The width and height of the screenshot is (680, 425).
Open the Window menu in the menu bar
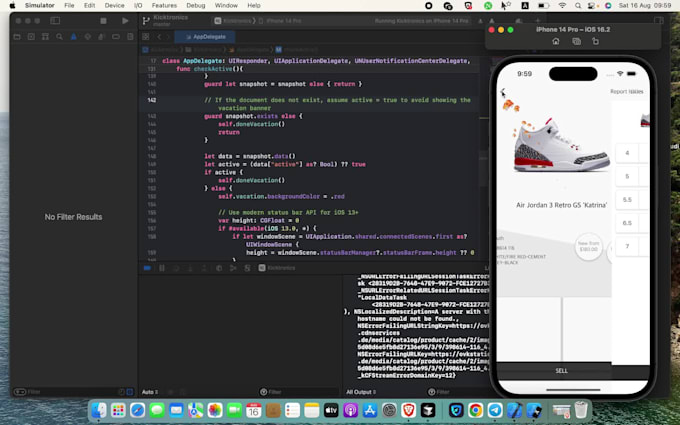(x=226, y=6)
